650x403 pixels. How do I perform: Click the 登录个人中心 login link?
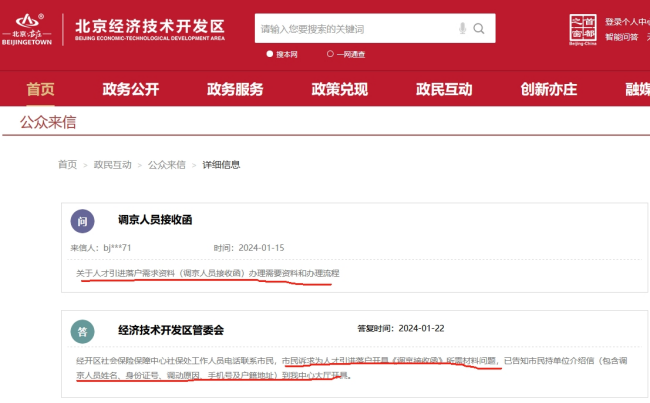coord(627,22)
